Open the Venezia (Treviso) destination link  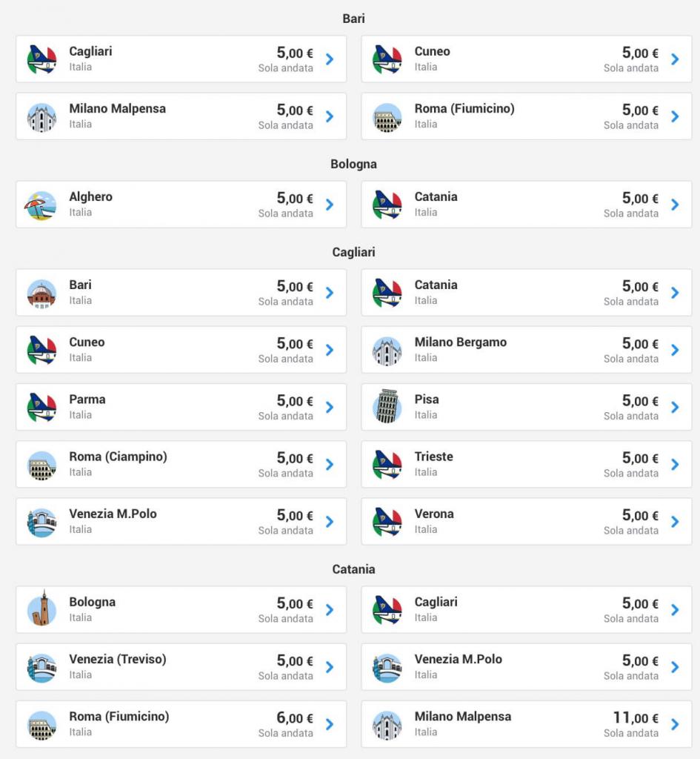pos(118,659)
